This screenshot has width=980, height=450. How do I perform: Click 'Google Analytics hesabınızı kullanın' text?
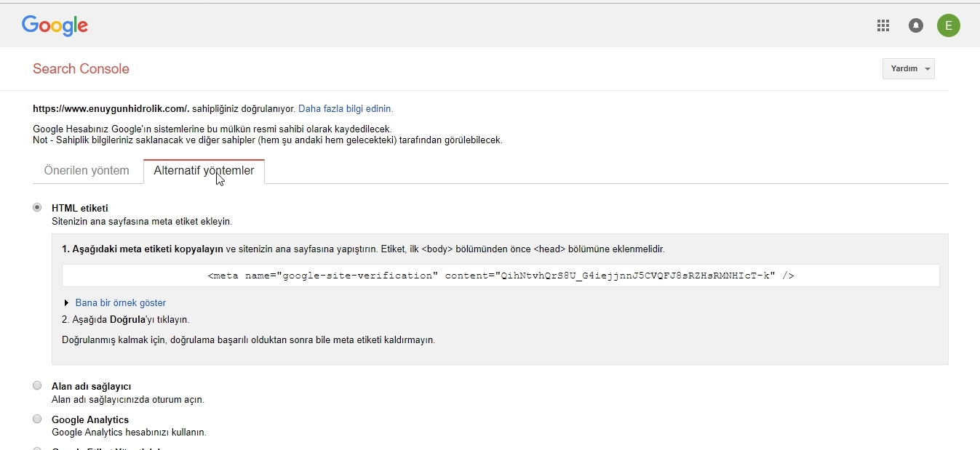pos(129,433)
